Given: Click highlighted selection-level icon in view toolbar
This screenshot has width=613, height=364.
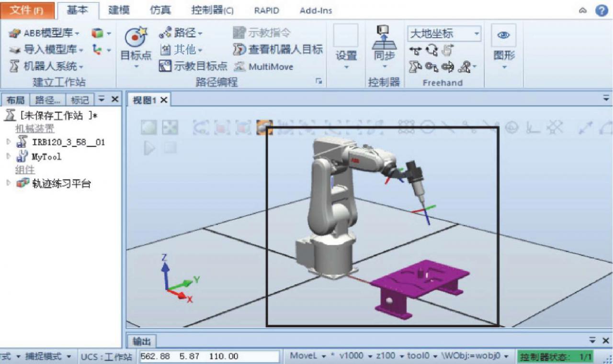Looking at the screenshot, I should point(264,127).
